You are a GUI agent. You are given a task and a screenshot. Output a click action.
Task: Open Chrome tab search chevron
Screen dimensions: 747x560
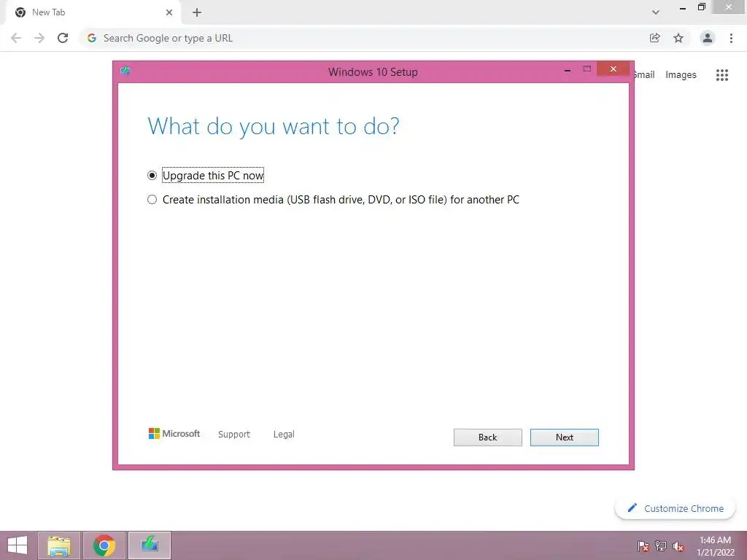click(656, 12)
